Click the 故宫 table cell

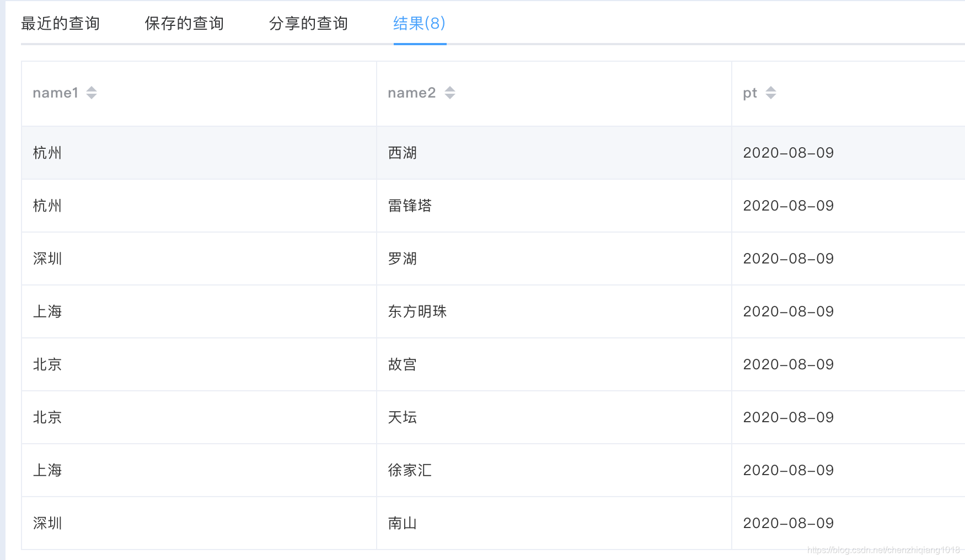click(402, 364)
